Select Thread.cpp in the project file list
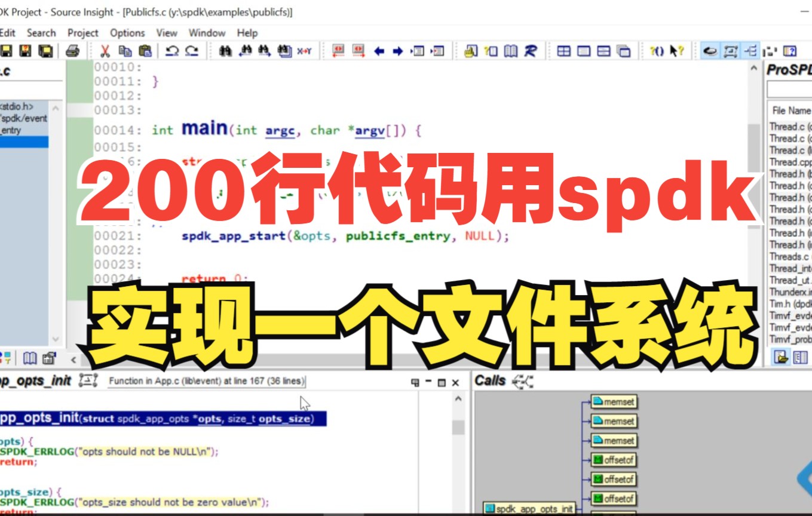The width and height of the screenshot is (812, 516). tap(790, 162)
